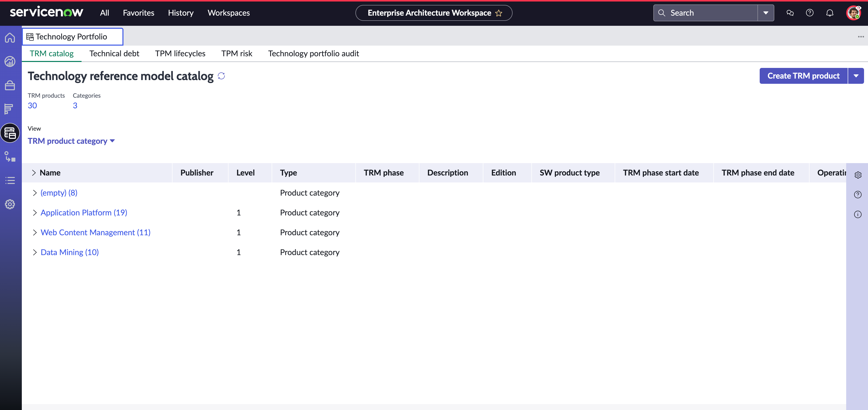The image size is (868, 410).
Task: Open the Data Mining (10) link
Action: 70,252
